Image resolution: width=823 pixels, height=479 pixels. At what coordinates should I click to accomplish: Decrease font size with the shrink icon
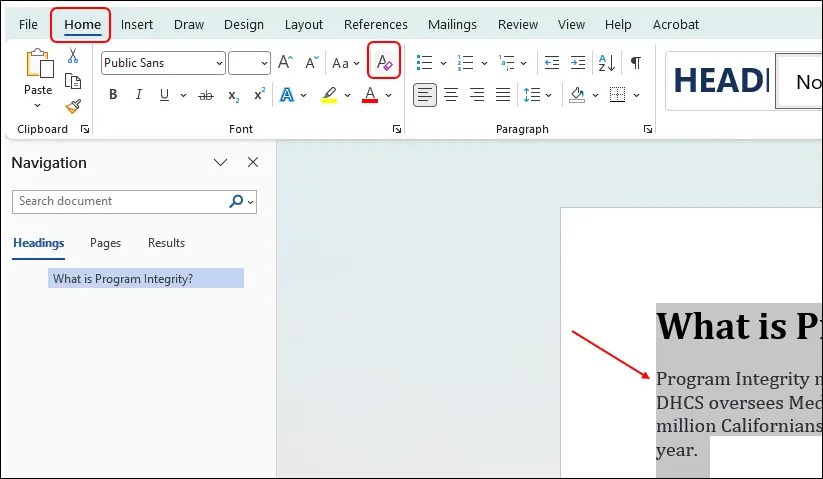pyautogui.click(x=312, y=63)
